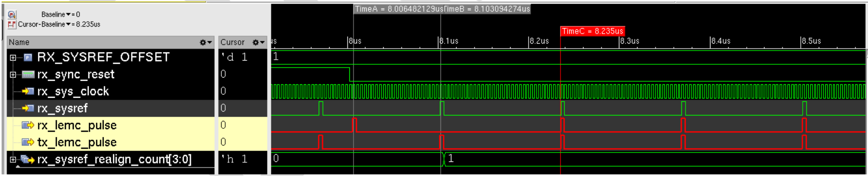Screen dimensions: 868x176
Task: Select the RX_SYSREF_OFFSET signal name
Action: coord(104,57)
